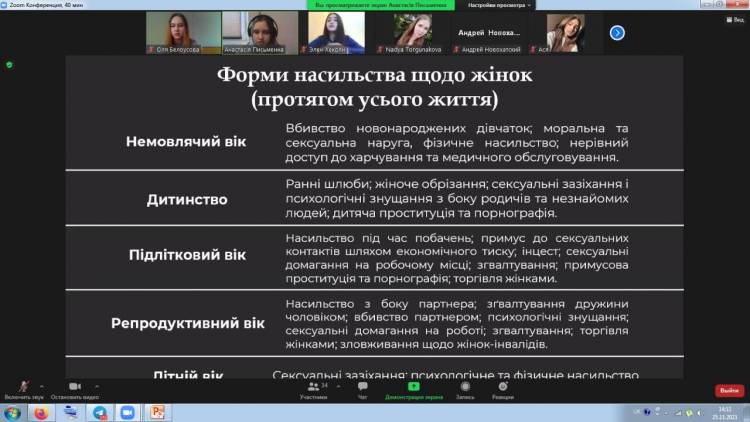Open PowerPoint from the Windows taskbar
The image size is (750, 422).
click(156, 412)
